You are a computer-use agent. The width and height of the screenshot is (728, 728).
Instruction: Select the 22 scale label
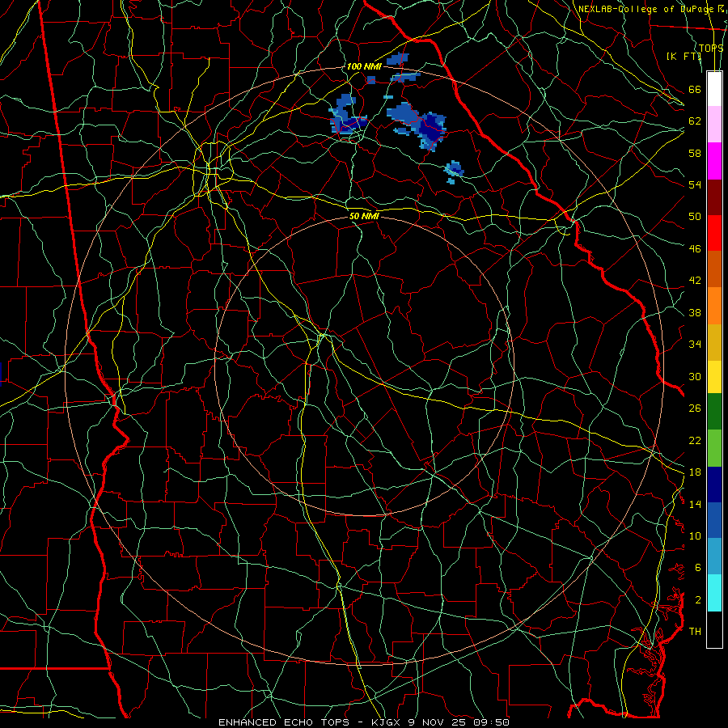pyautogui.click(x=695, y=440)
